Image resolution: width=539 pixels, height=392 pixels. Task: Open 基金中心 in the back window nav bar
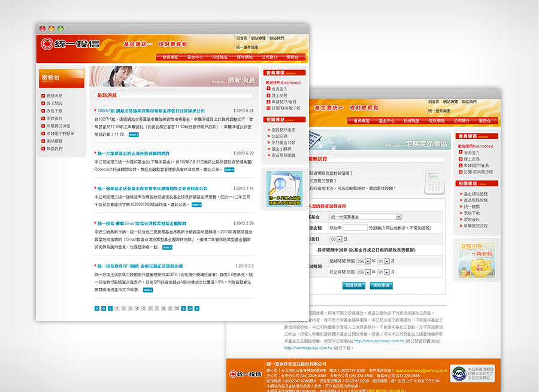386,121
